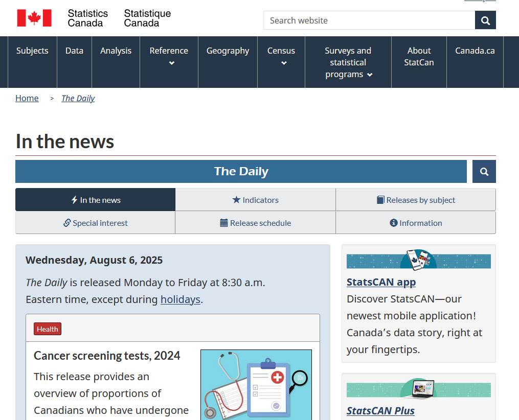Screen dimensions: 519x420
Task: Open the StatsCAN Plus banner image
Action: click(x=419, y=389)
